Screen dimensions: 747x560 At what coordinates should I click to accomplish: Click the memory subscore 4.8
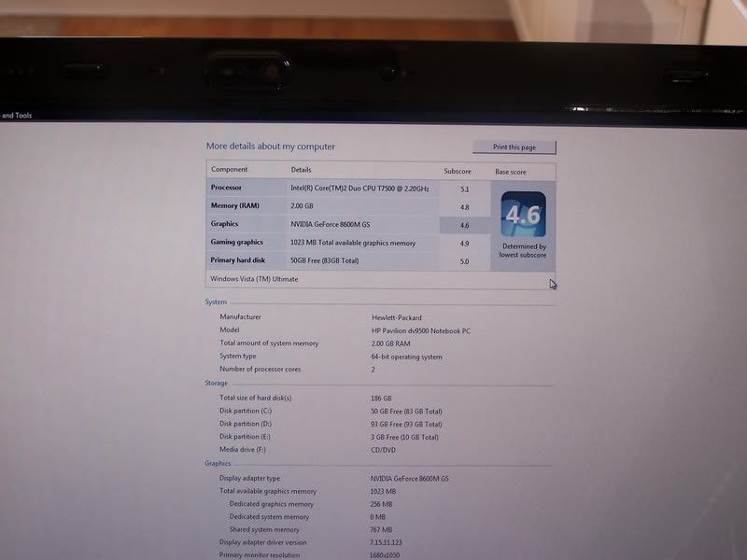click(465, 207)
